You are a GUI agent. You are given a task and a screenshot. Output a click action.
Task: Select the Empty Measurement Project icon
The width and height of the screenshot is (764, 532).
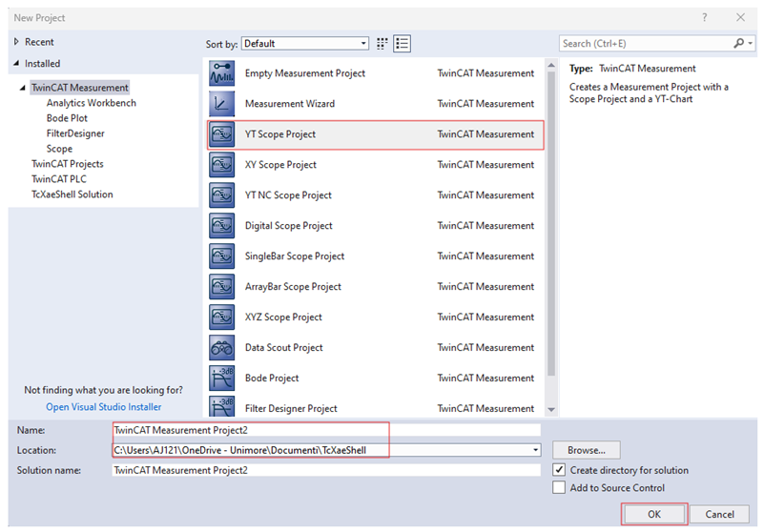coord(221,73)
